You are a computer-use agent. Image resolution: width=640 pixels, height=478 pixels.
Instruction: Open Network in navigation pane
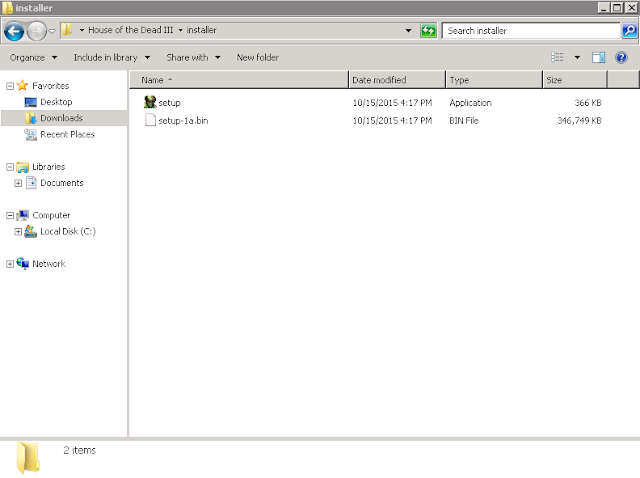tap(49, 264)
